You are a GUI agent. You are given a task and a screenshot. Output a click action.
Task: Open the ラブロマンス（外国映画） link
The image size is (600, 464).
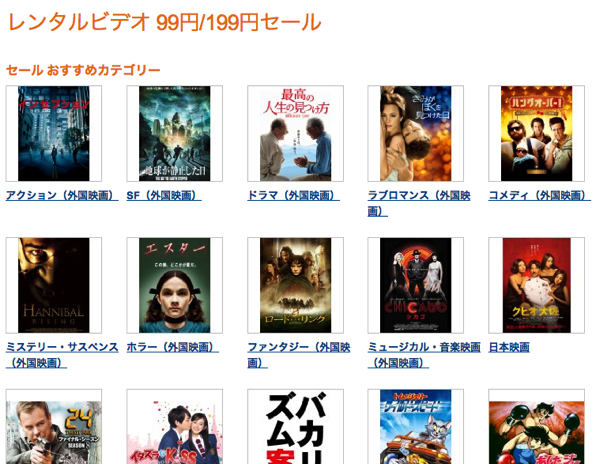point(419,203)
